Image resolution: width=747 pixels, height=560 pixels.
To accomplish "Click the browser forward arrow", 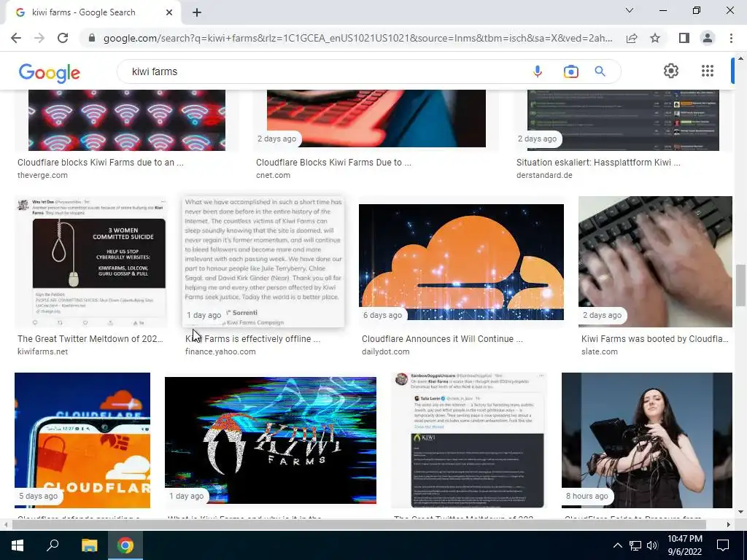I will [39, 38].
